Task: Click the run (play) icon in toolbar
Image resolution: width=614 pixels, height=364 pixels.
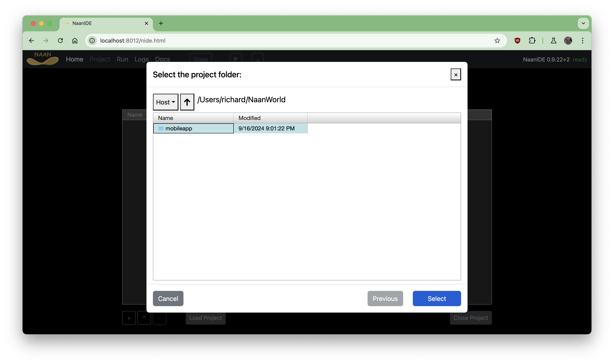Action: pyautogui.click(x=236, y=59)
